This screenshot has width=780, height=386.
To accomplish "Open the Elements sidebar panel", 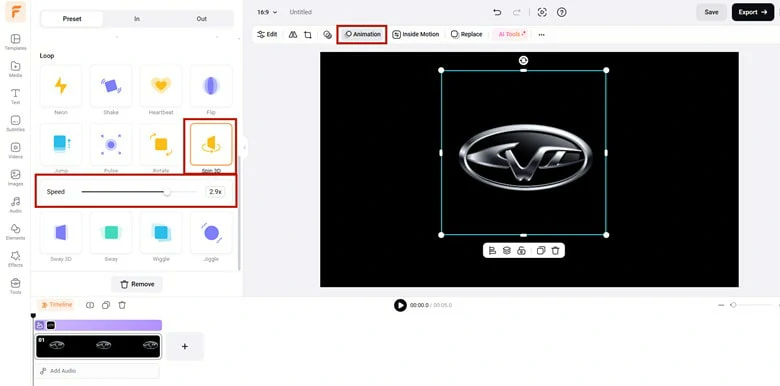I will (15, 232).
